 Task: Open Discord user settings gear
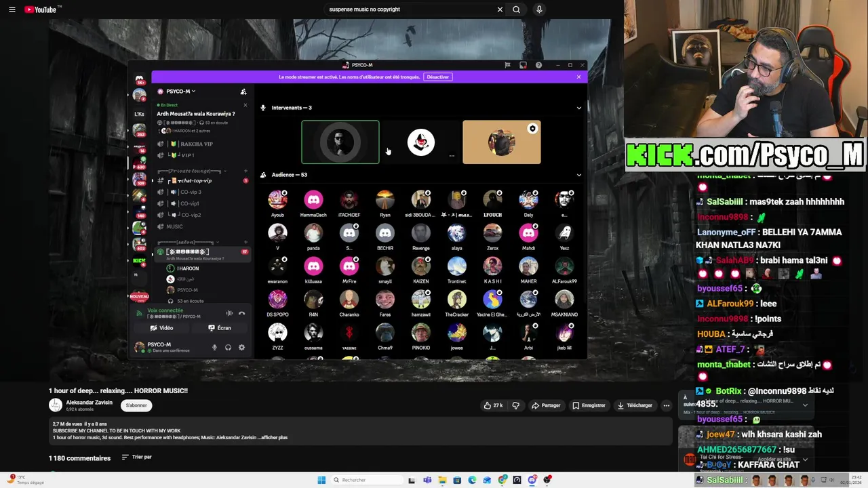[241, 348]
